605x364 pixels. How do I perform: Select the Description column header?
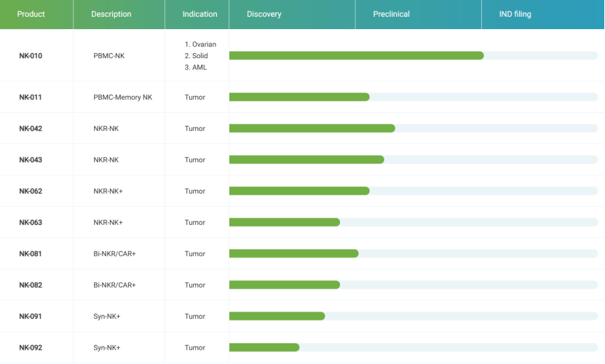pyautogui.click(x=111, y=14)
